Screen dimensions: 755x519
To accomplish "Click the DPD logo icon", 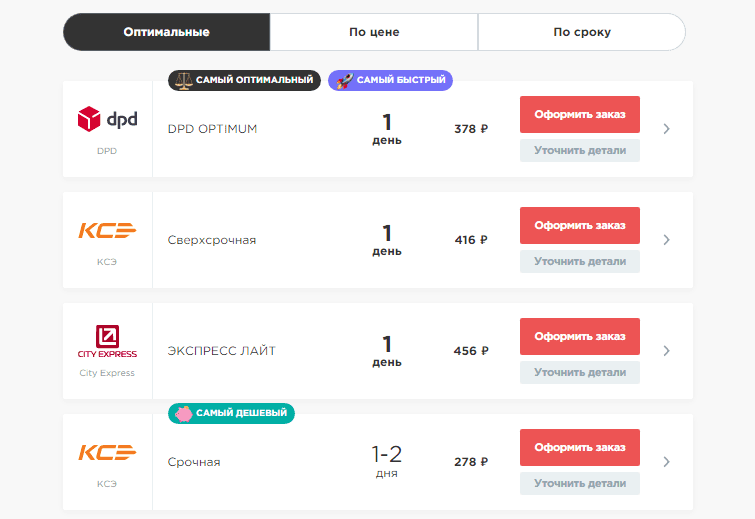I will (x=107, y=120).
